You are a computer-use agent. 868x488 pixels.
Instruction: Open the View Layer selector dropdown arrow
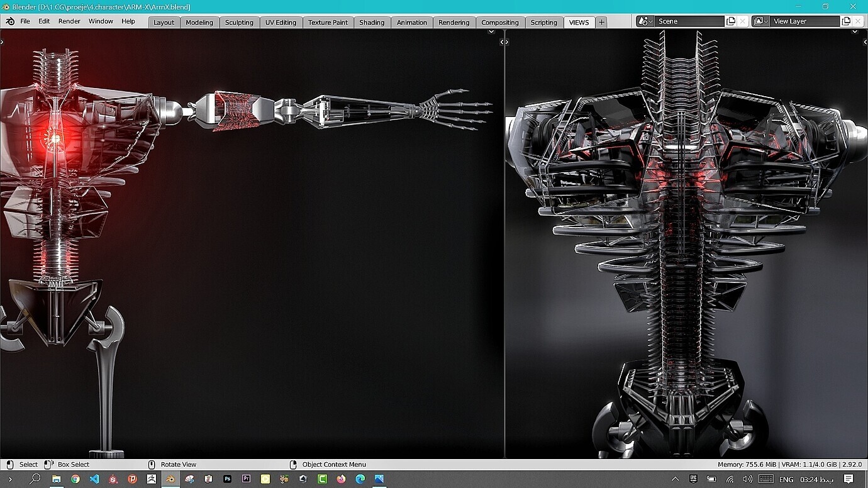pos(766,21)
